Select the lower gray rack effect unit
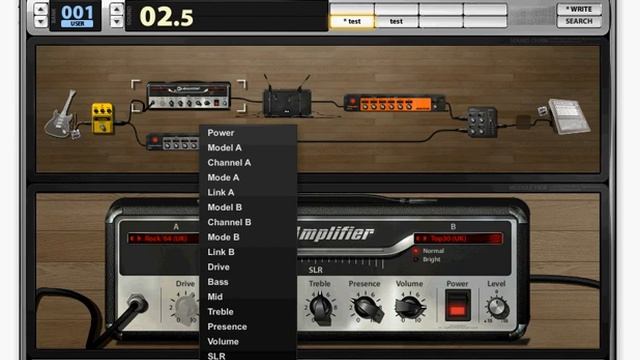The image size is (640, 360). point(173,142)
